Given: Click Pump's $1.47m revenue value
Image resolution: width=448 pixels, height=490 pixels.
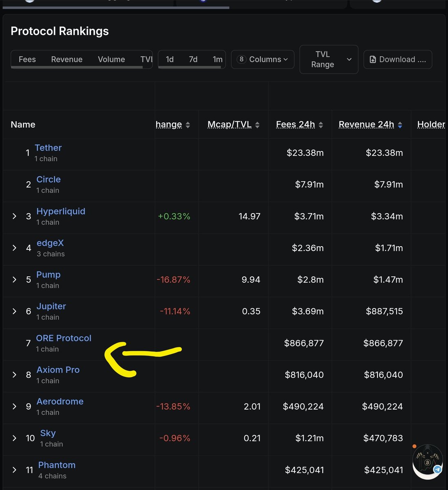Looking at the screenshot, I should [x=388, y=280].
